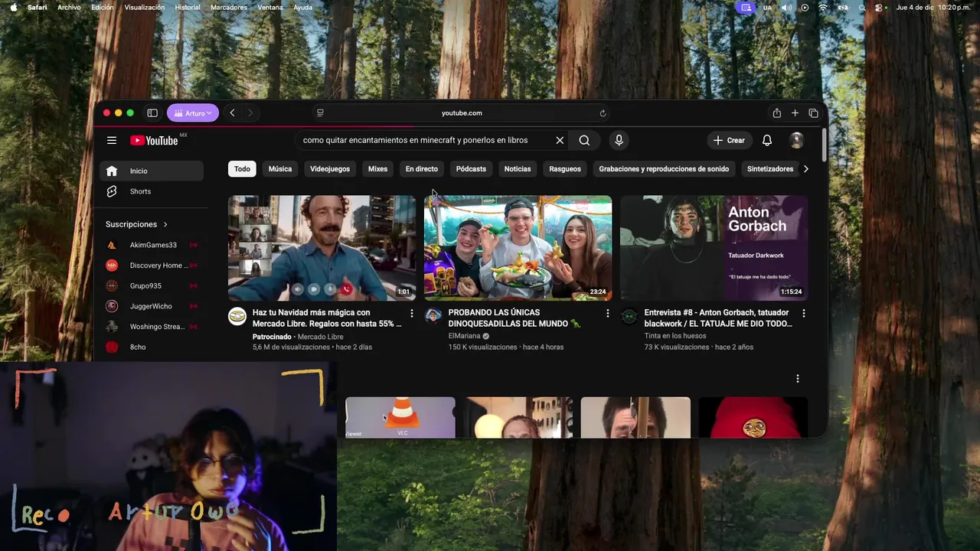The image size is (980, 551).
Task: Open a new Safari tab
Action: tap(795, 113)
